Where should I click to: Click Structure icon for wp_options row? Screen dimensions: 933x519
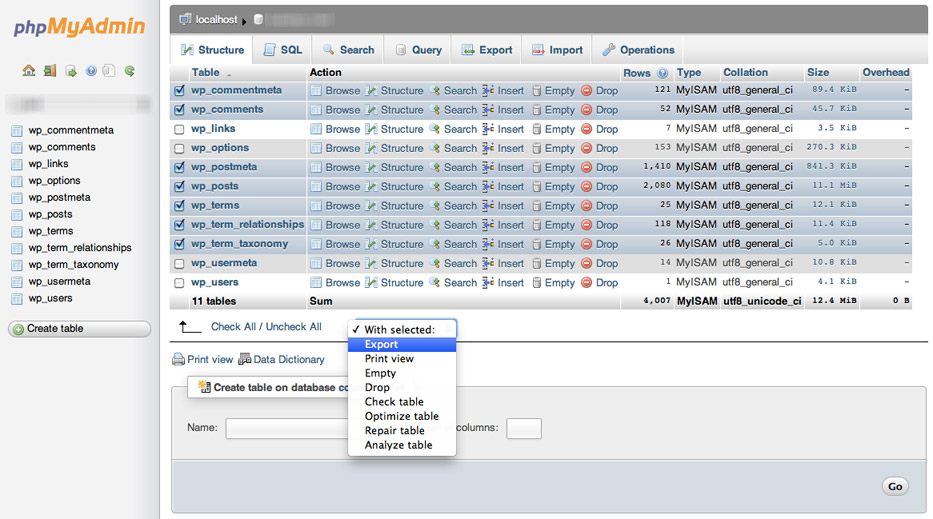(371, 148)
